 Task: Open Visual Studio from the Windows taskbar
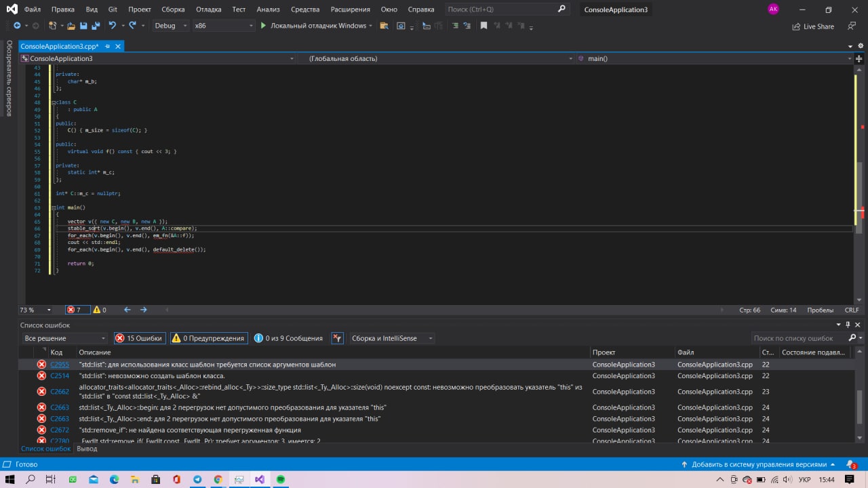[x=260, y=479]
